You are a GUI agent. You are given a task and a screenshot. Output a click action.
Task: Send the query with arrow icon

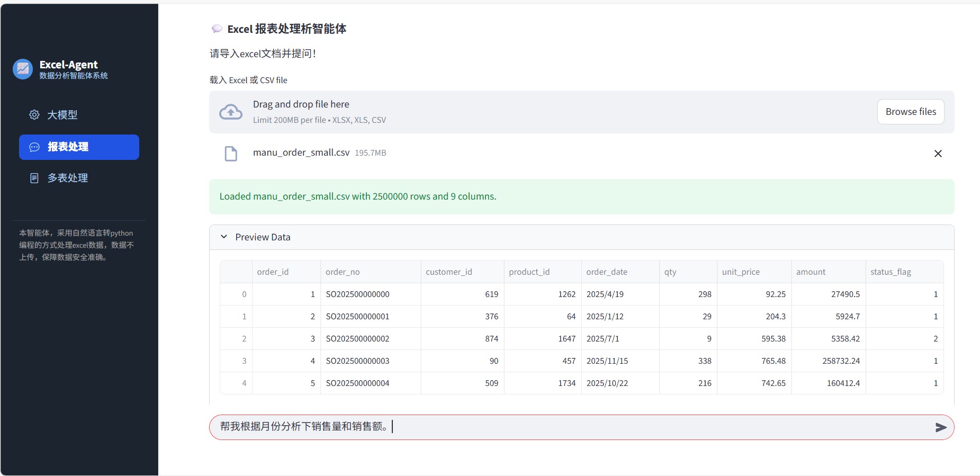(x=940, y=427)
